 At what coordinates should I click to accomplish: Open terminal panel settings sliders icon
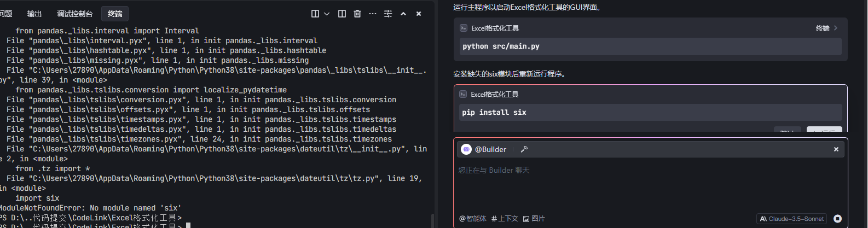(x=388, y=14)
